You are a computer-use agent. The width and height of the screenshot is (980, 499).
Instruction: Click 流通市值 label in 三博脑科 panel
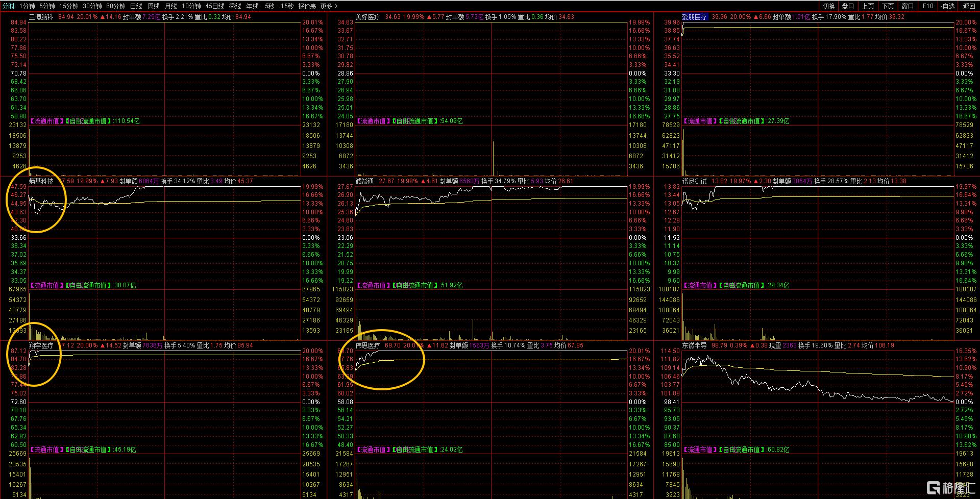tap(47, 121)
